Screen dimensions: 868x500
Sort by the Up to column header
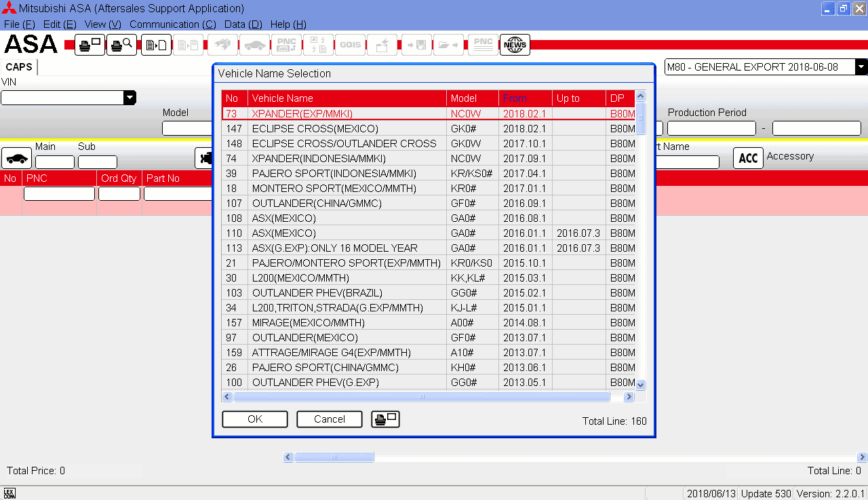tap(579, 98)
